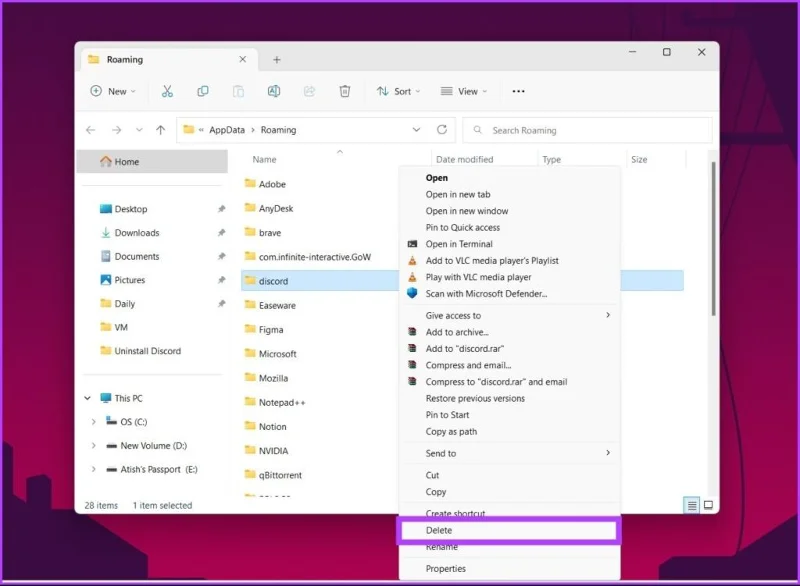Unpin Downloads pin icon
800x586 pixels.
click(x=221, y=233)
